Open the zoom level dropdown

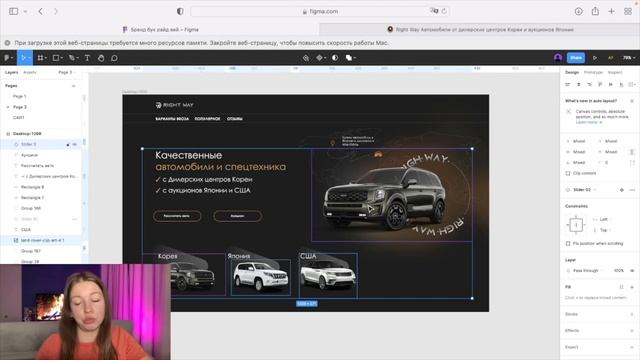point(629,58)
